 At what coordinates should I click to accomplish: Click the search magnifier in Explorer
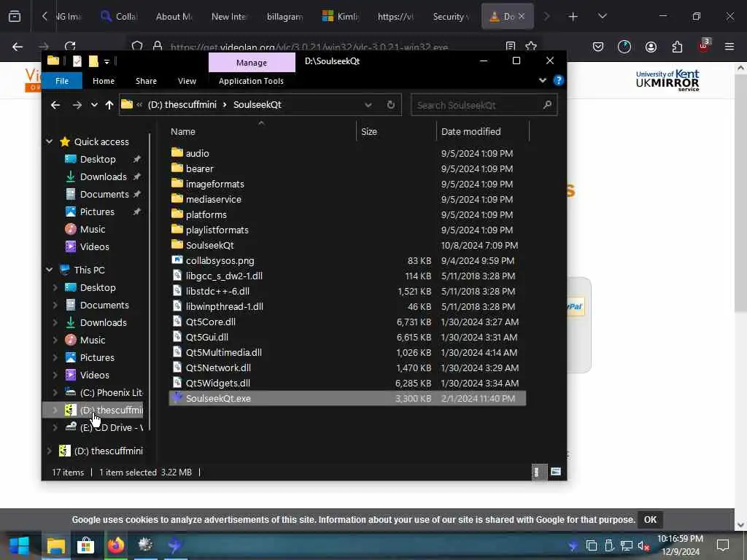[547, 105]
